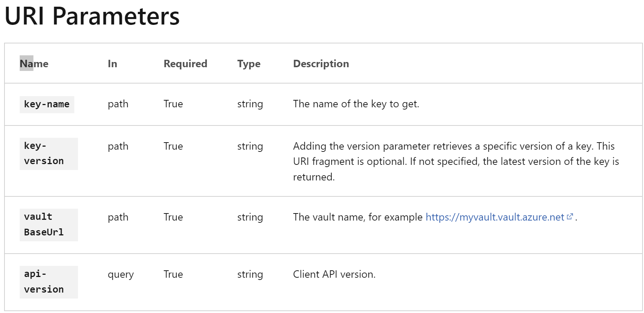Click 'The vault name, for example' text
The image size is (644, 313).
(x=358, y=217)
